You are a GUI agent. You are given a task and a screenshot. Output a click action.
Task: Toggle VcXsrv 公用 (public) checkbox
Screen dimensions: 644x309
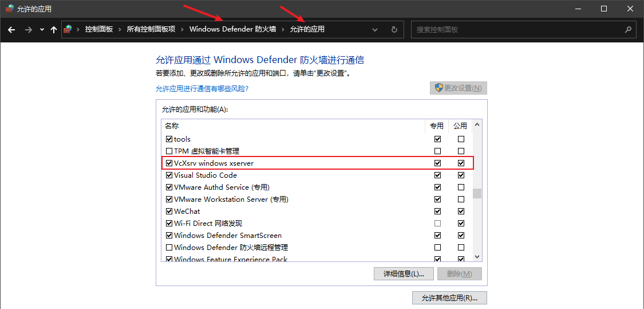[x=461, y=163]
